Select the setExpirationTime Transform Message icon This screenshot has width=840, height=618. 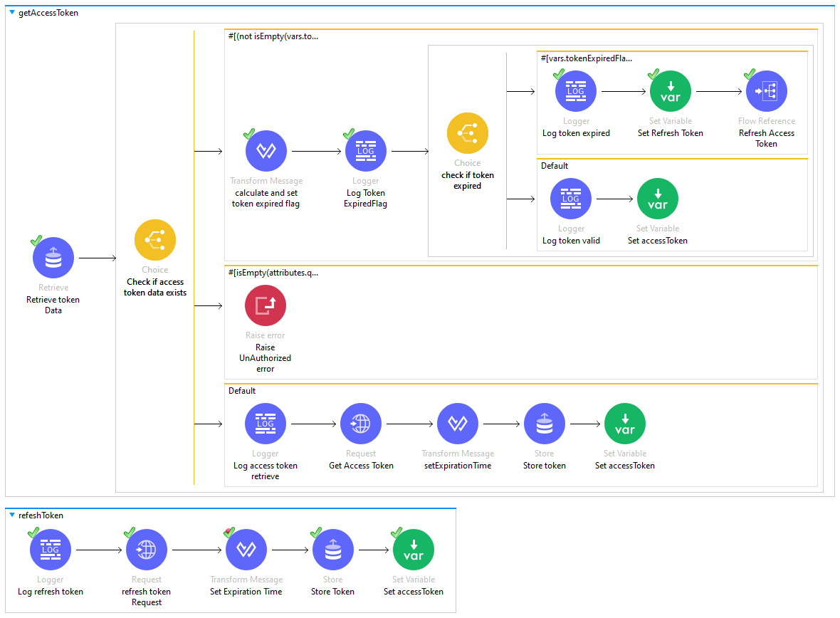pos(458,424)
